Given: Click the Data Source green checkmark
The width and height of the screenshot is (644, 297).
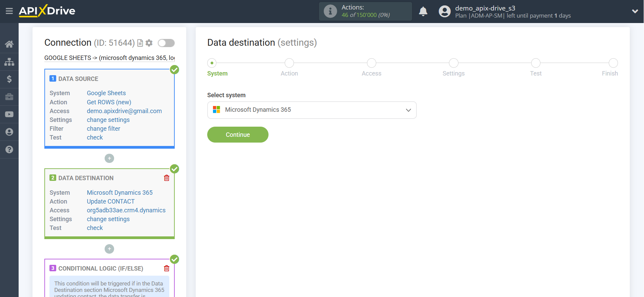Looking at the screenshot, I should click(174, 70).
